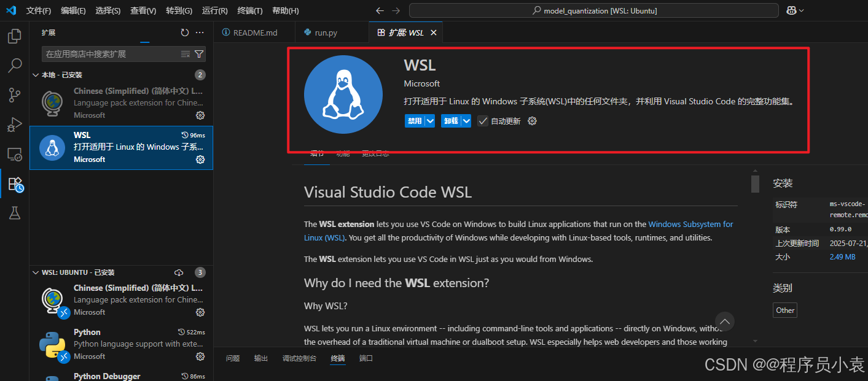The height and width of the screenshot is (381, 868).
Task: Open the Source Control view
Action: coord(14,94)
